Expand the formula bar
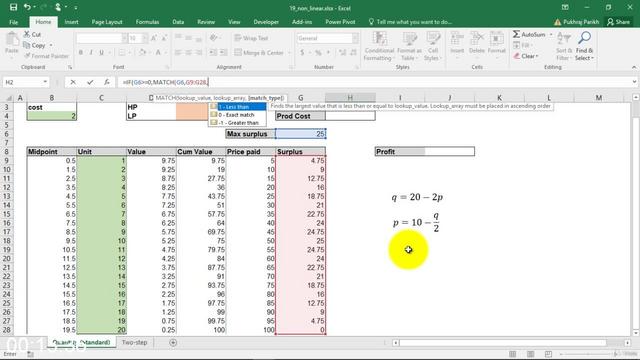640x360 pixels. pyautogui.click(x=634, y=82)
